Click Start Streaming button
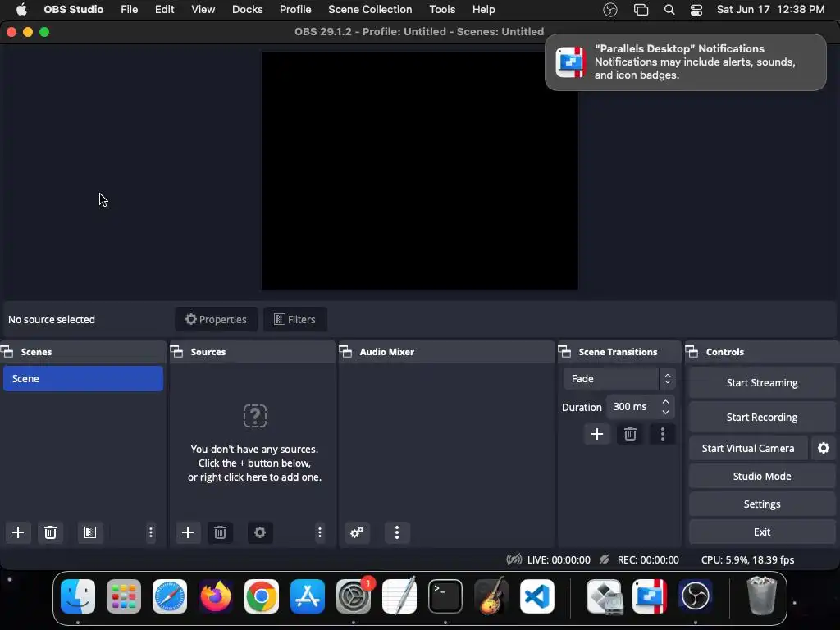The image size is (840, 630). coord(762,382)
